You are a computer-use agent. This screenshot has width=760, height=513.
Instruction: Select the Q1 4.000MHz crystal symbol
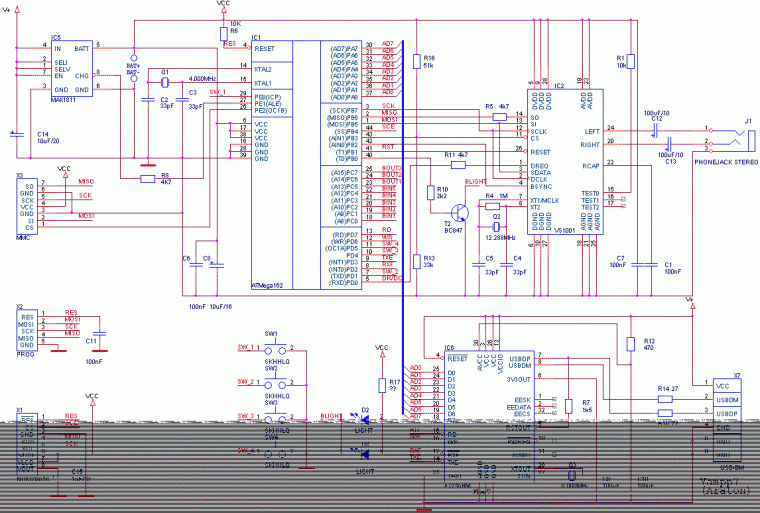pos(165,82)
